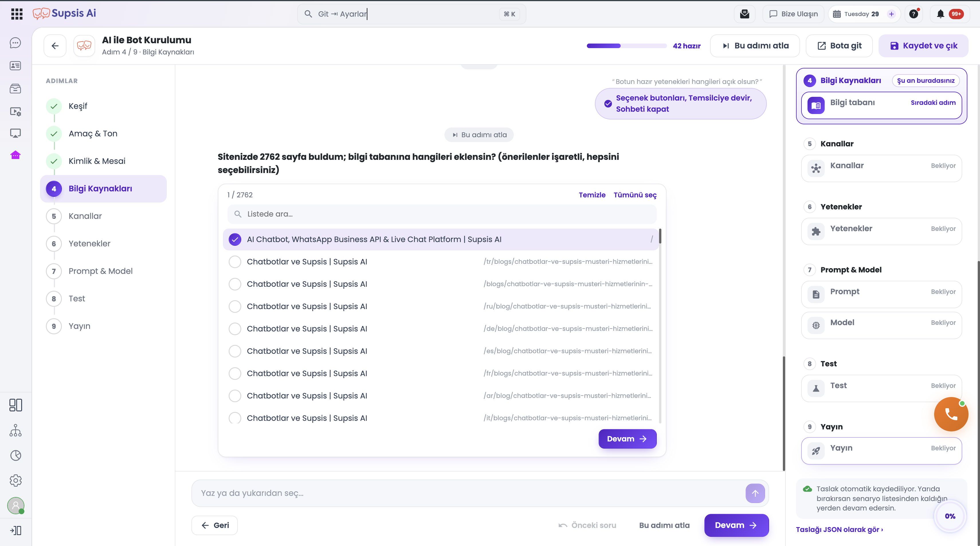
Task: Open the purple bot home sidebar icon
Action: pyautogui.click(x=15, y=155)
